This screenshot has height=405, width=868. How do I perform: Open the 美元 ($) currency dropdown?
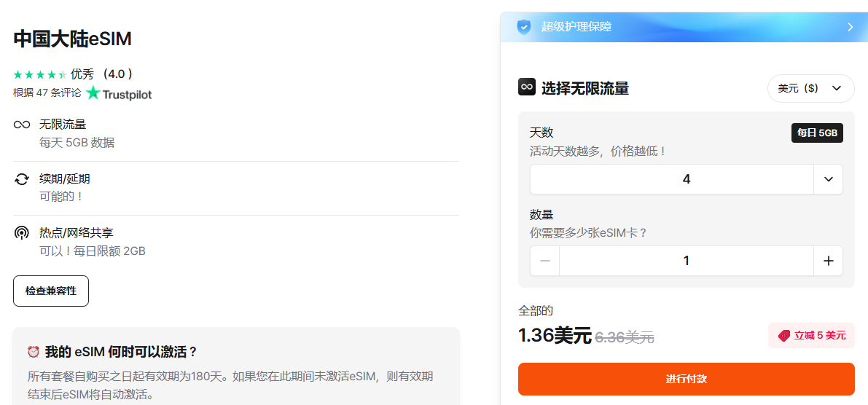pos(810,88)
